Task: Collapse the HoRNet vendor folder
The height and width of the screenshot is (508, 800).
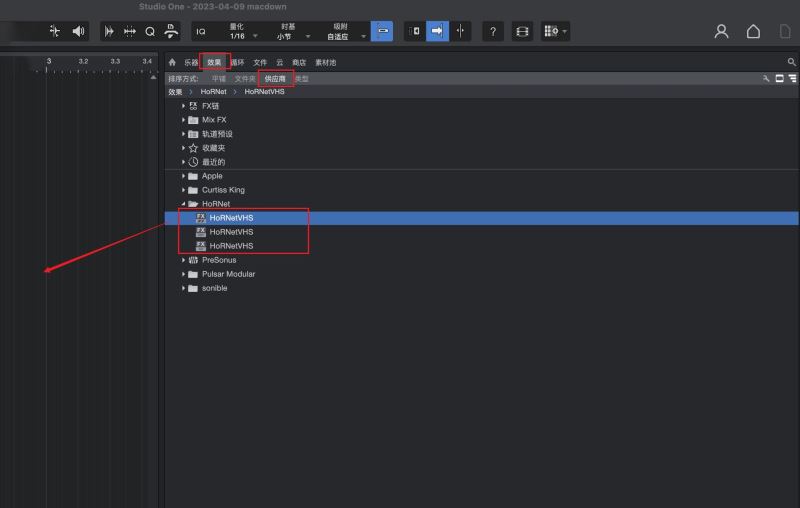Action: tap(183, 204)
